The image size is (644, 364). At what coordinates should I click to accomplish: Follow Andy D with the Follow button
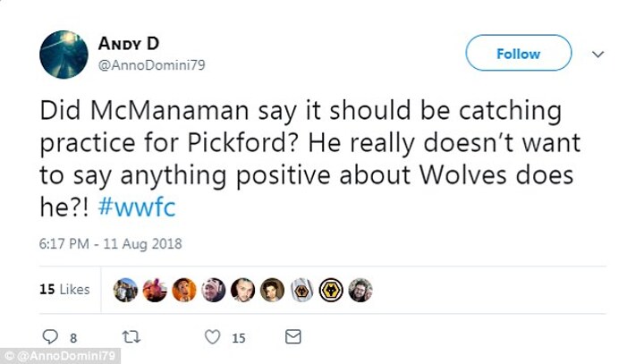pyautogui.click(x=518, y=54)
